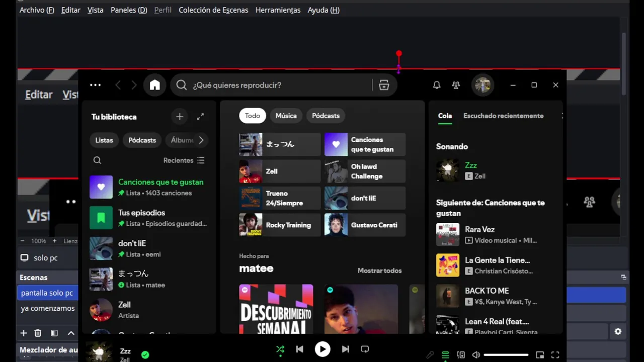Image resolution: width=644 pixels, height=362 pixels.
Task: Adjust the Spotify volume slider
Action: click(x=506, y=355)
